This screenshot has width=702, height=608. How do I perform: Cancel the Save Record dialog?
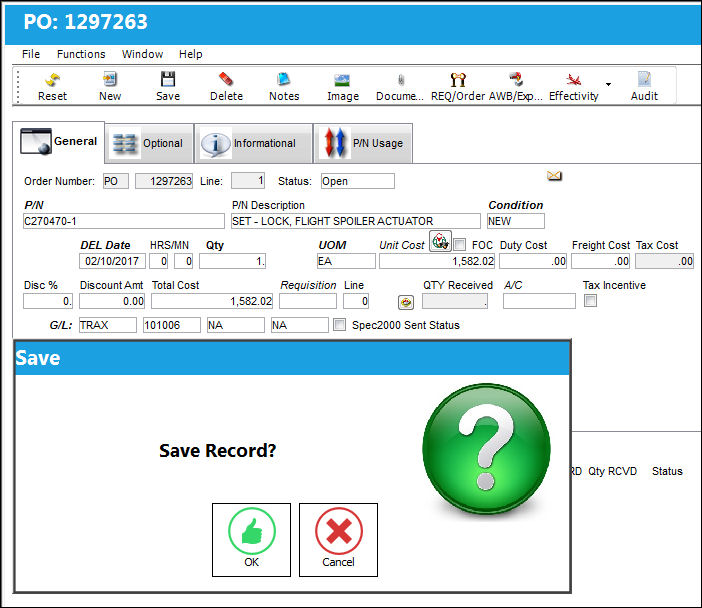[338, 539]
